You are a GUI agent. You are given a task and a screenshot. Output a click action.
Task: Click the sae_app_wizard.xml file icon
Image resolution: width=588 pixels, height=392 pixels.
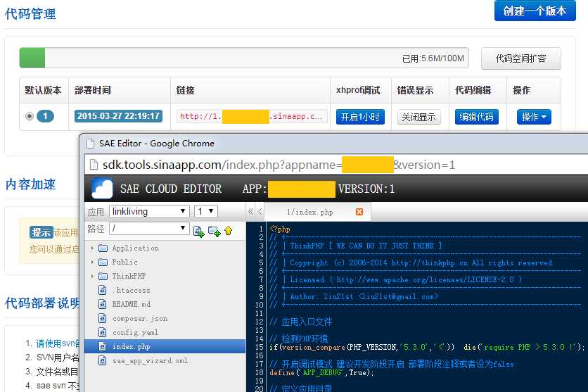[103, 360]
